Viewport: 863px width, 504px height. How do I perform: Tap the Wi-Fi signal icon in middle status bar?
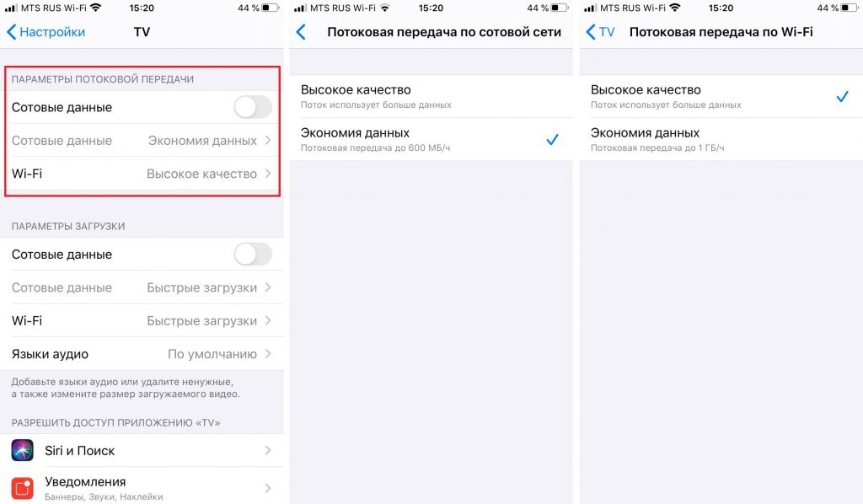coord(384,8)
